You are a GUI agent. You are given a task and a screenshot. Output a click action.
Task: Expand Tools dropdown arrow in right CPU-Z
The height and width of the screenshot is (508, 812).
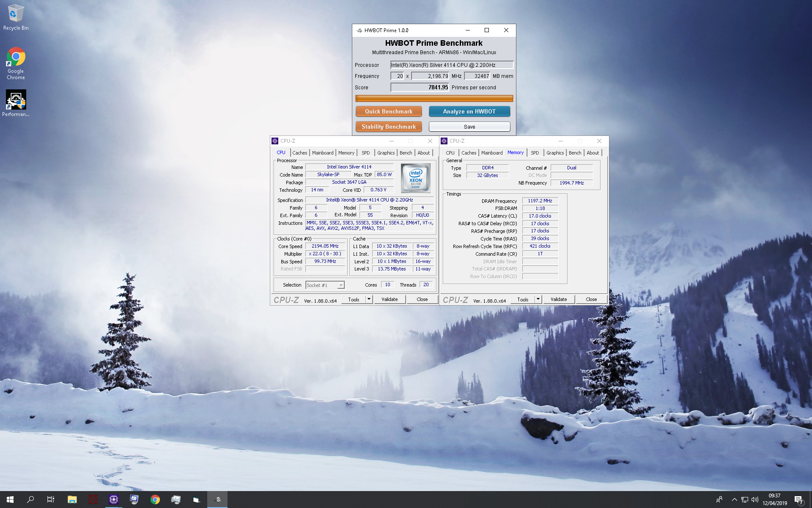[x=538, y=299]
